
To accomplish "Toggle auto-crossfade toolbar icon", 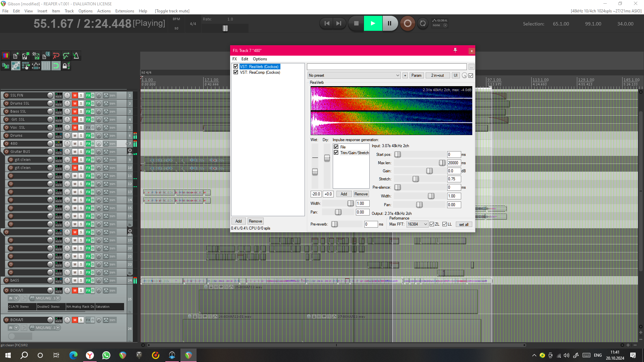I will (6, 66).
